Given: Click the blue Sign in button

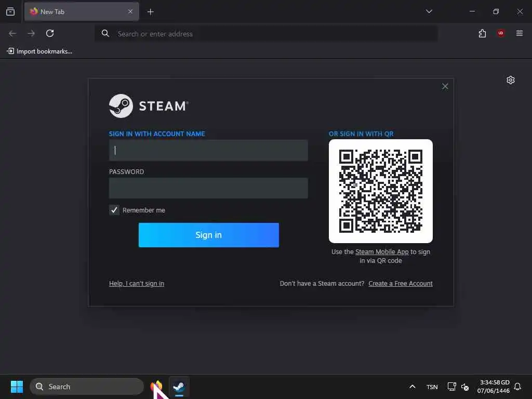Looking at the screenshot, I should pos(209,235).
